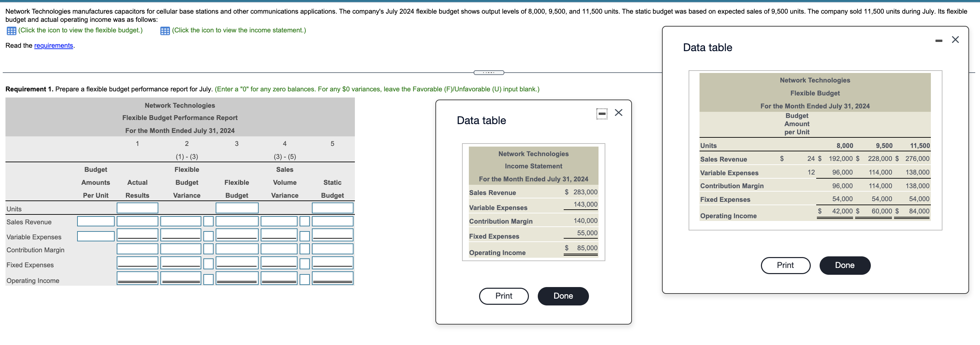This screenshot has height=345, width=980.
Task: Print the Income Statement data table
Action: point(504,296)
